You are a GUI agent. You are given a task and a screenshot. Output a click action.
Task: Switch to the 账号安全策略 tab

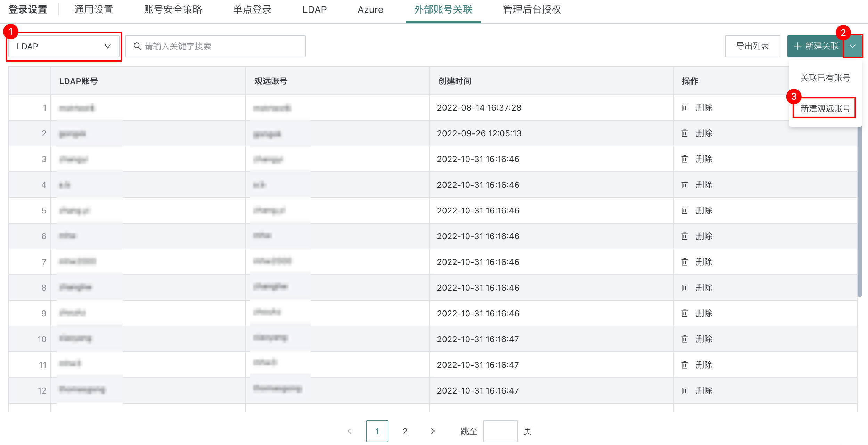(x=173, y=10)
